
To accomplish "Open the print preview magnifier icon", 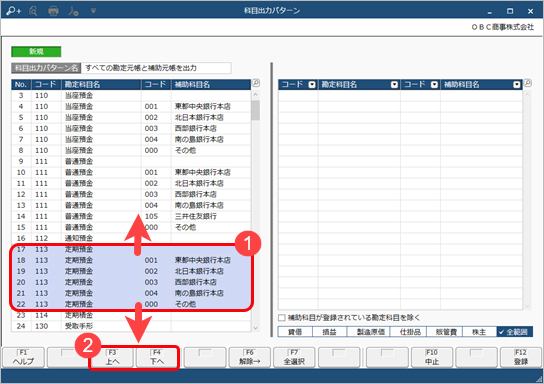I will click(33, 11).
